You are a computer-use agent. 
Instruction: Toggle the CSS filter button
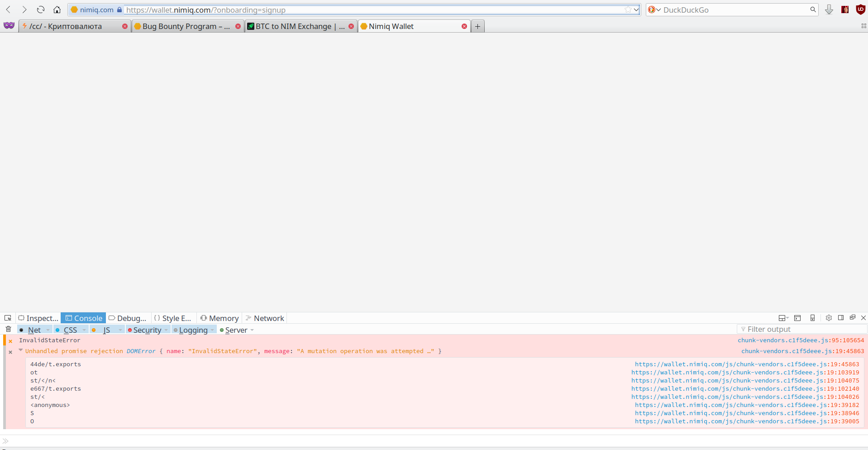click(x=67, y=330)
